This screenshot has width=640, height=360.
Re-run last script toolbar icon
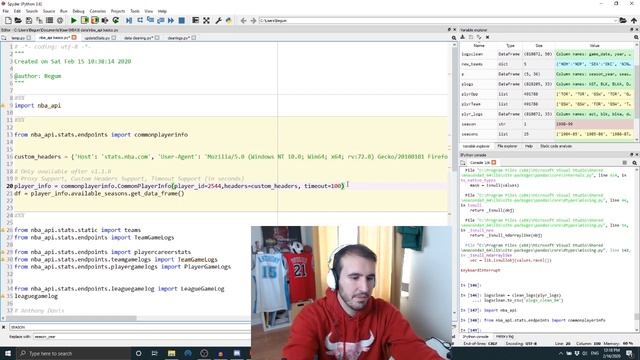pos(116,20)
